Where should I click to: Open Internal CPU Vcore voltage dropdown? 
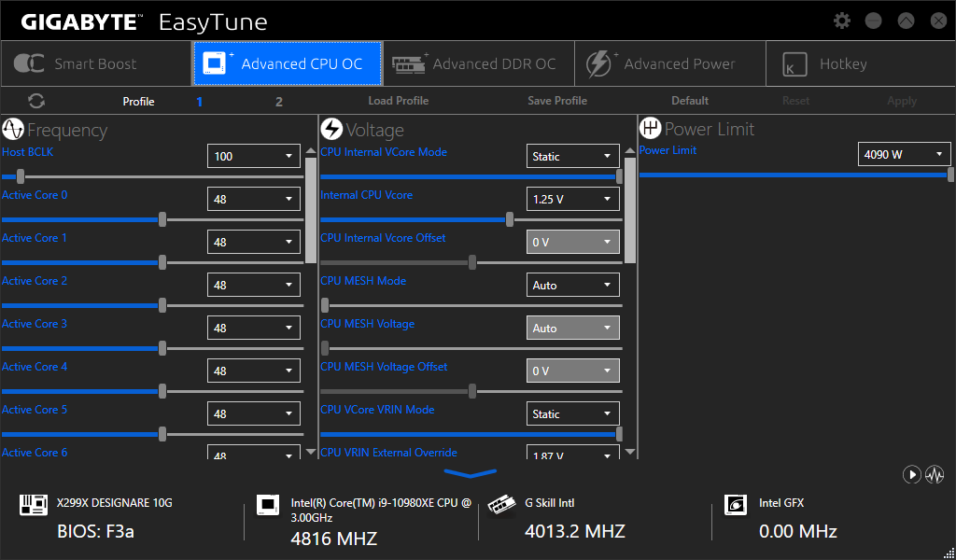572,199
